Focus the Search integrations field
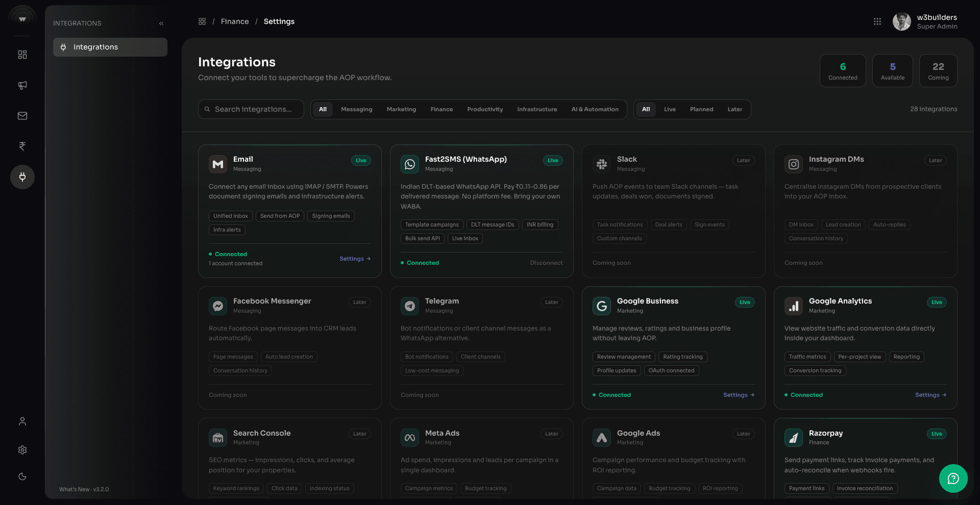980x505 pixels. (251, 109)
